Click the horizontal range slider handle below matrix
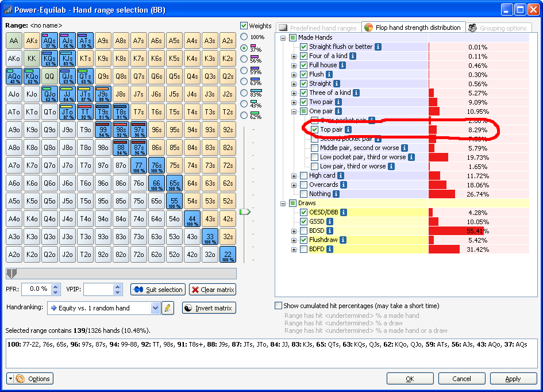543x392 pixels. 11,274
